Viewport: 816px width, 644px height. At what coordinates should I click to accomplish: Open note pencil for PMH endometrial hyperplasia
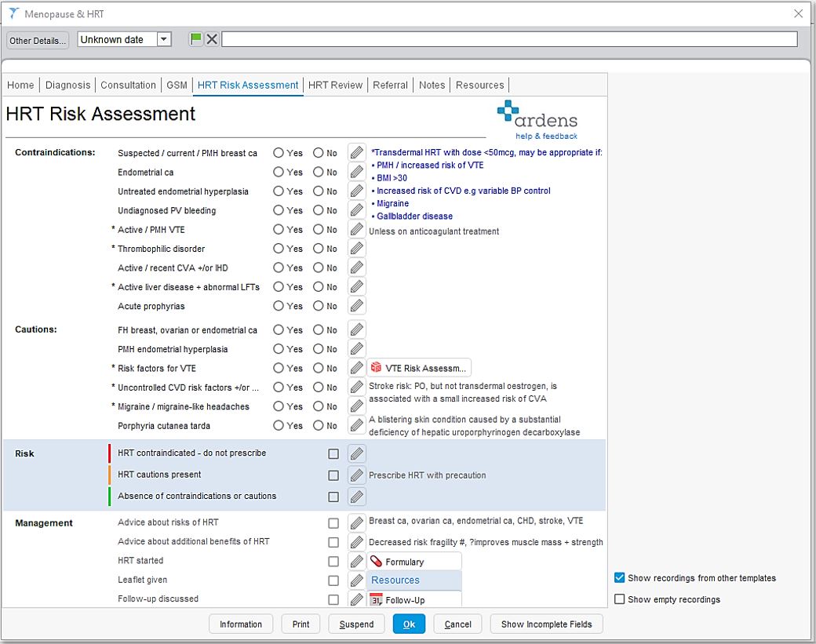coord(356,349)
